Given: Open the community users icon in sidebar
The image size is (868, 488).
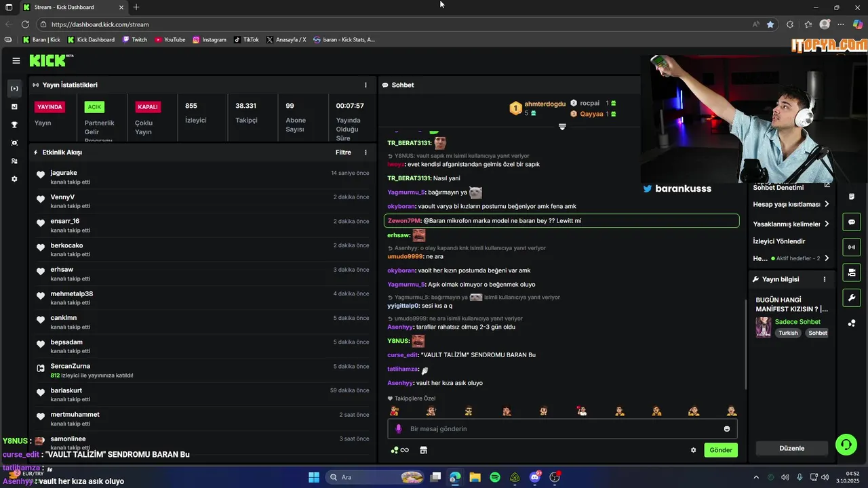Looking at the screenshot, I should pos(14,161).
